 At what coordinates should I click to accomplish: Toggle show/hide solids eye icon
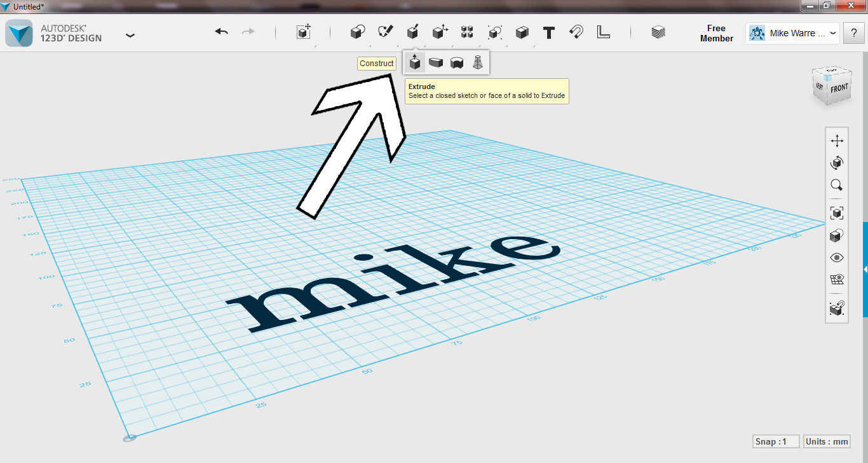pos(837,258)
